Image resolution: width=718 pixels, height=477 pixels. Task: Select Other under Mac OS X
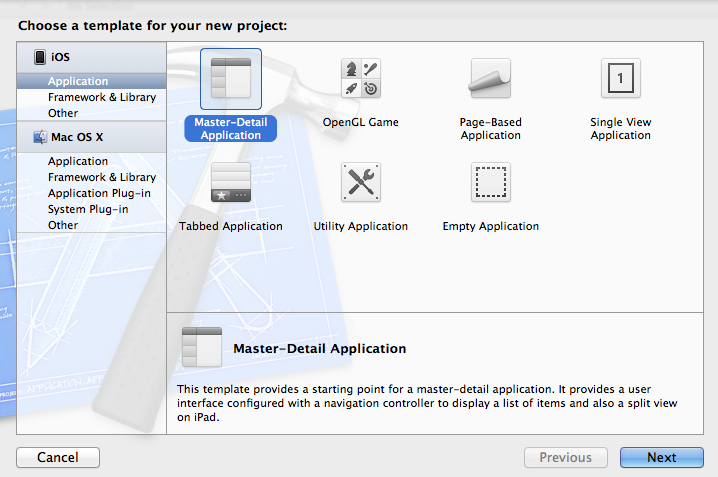tap(92, 225)
